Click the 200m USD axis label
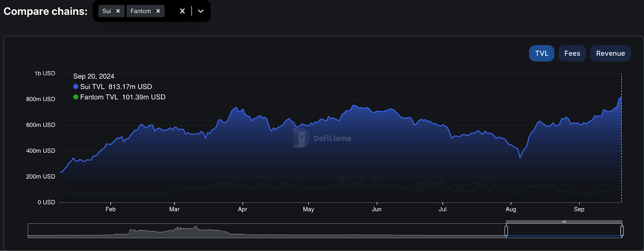644x251 pixels. (x=41, y=176)
